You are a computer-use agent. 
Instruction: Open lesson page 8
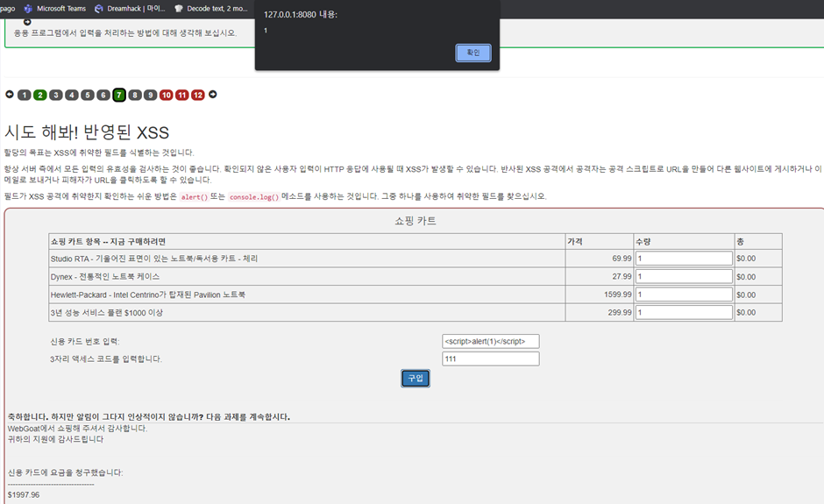coord(135,96)
